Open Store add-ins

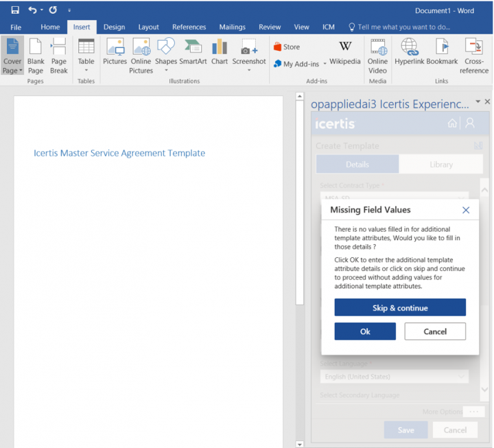click(x=286, y=47)
